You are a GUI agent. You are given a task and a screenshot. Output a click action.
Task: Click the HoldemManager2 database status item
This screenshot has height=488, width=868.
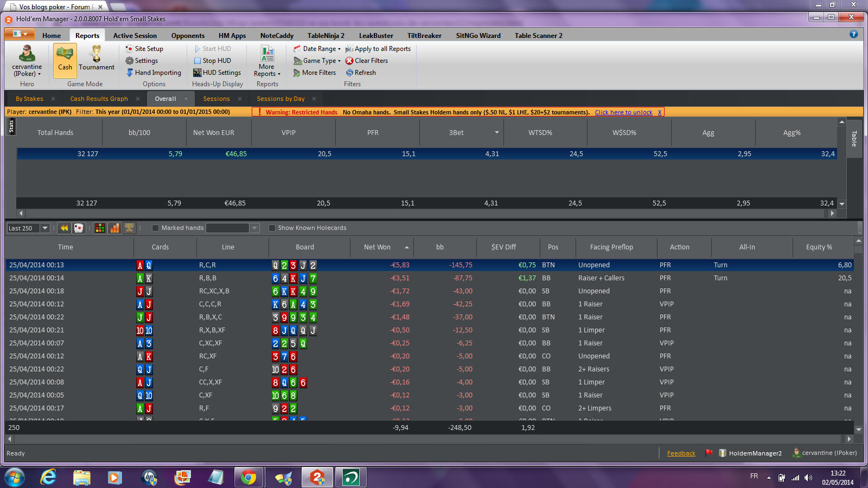(x=750, y=453)
